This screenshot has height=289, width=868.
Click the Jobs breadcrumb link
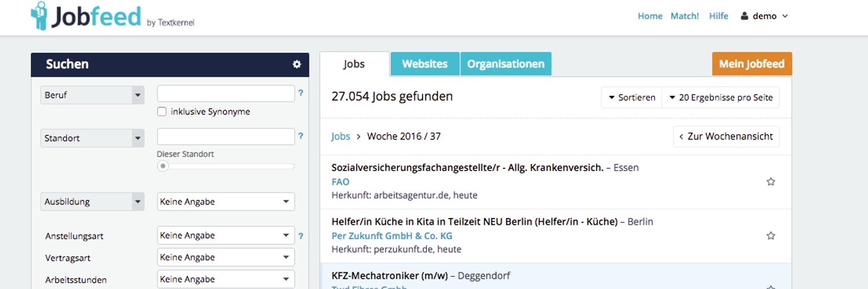pyautogui.click(x=341, y=136)
